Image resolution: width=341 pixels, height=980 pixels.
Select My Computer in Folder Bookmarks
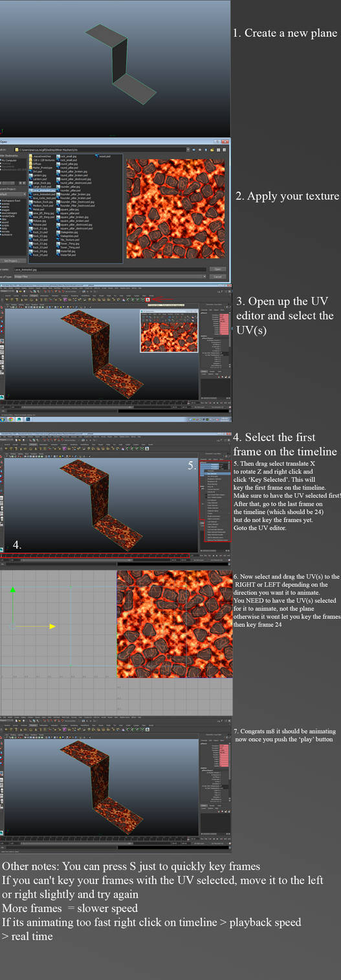pos(9,160)
